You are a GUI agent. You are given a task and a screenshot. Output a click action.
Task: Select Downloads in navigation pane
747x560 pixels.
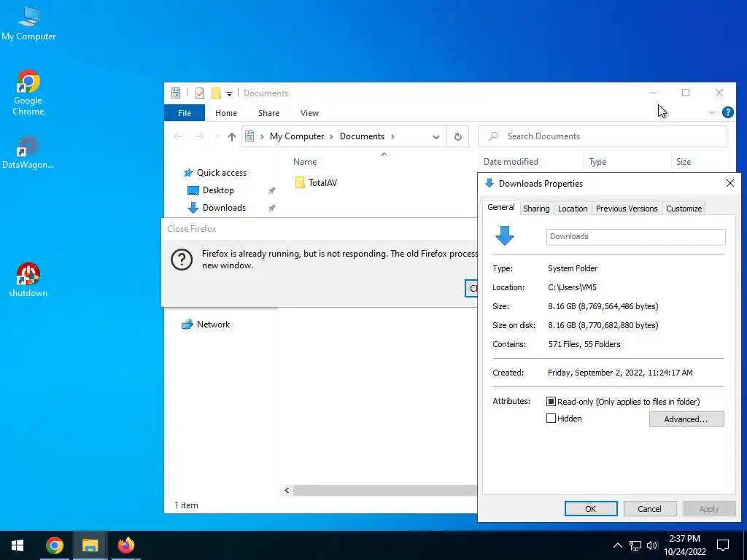pyautogui.click(x=224, y=208)
